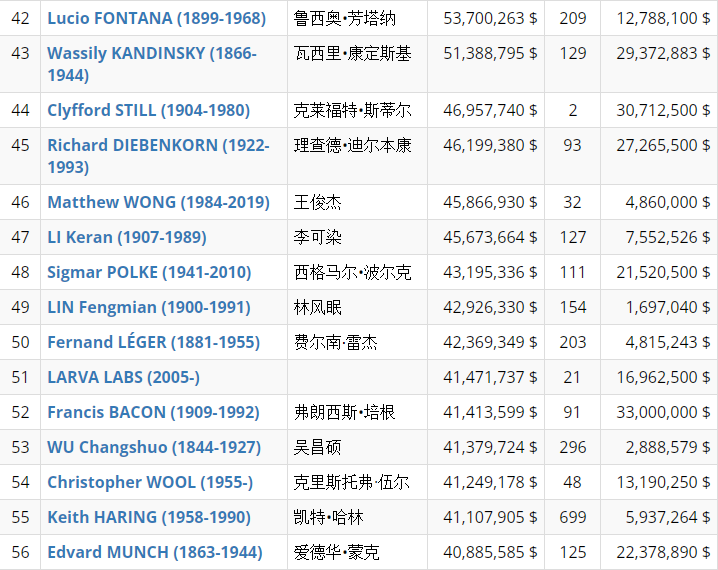Select the Chinese name 林风眠
718x570 pixels.
point(317,307)
